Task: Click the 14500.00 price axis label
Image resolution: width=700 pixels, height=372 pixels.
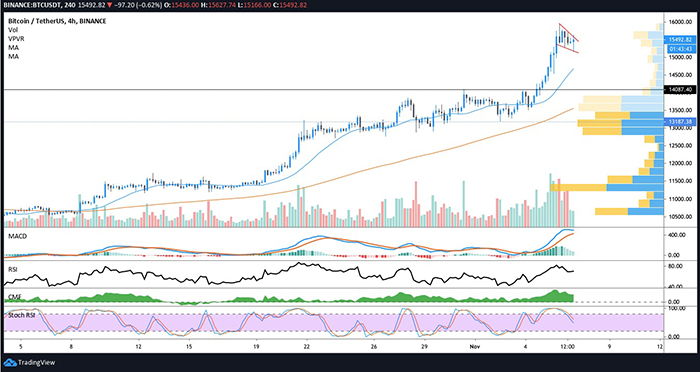Action: pyautogui.click(x=680, y=75)
